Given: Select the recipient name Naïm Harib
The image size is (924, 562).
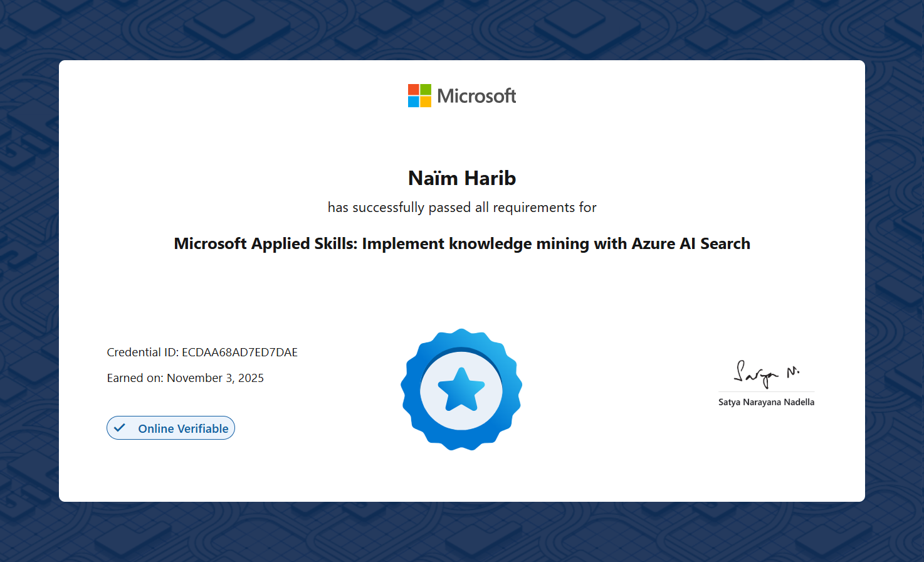Looking at the screenshot, I should (x=461, y=178).
